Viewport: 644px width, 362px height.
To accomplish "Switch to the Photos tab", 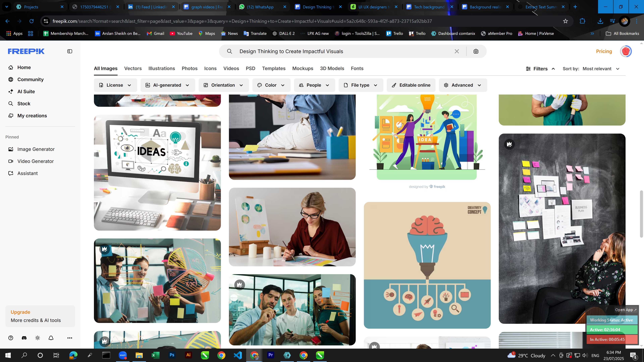I will pos(190,68).
